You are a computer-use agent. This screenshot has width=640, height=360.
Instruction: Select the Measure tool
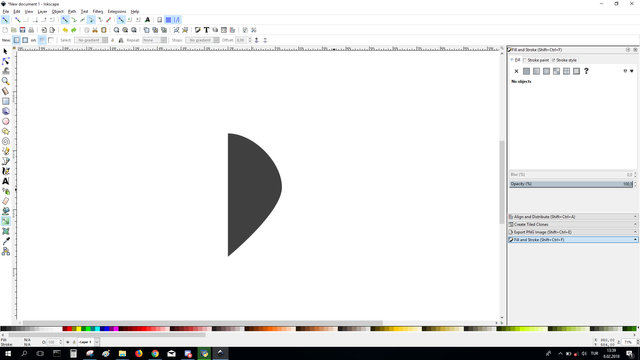(x=5, y=91)
